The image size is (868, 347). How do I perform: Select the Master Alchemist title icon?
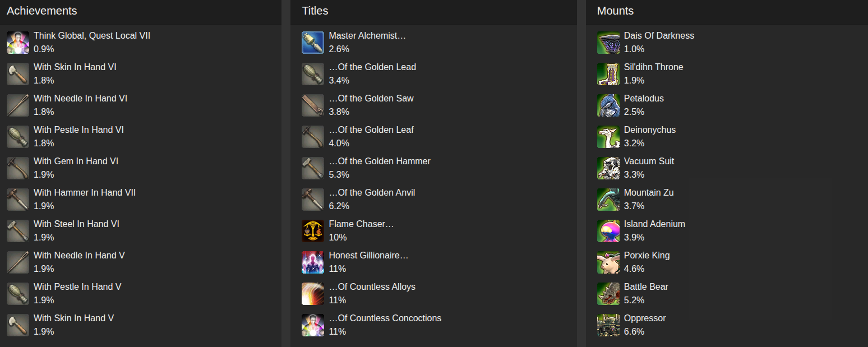313,43
